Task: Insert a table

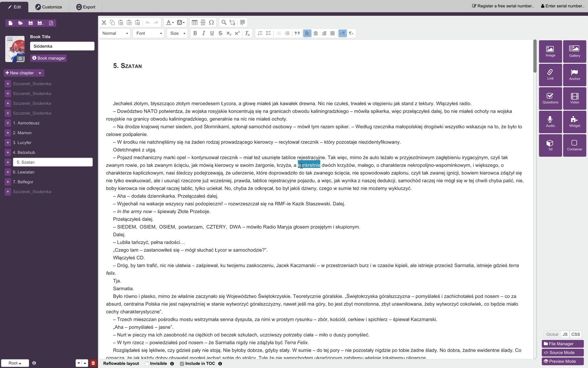Action: (x=195, y=23)
